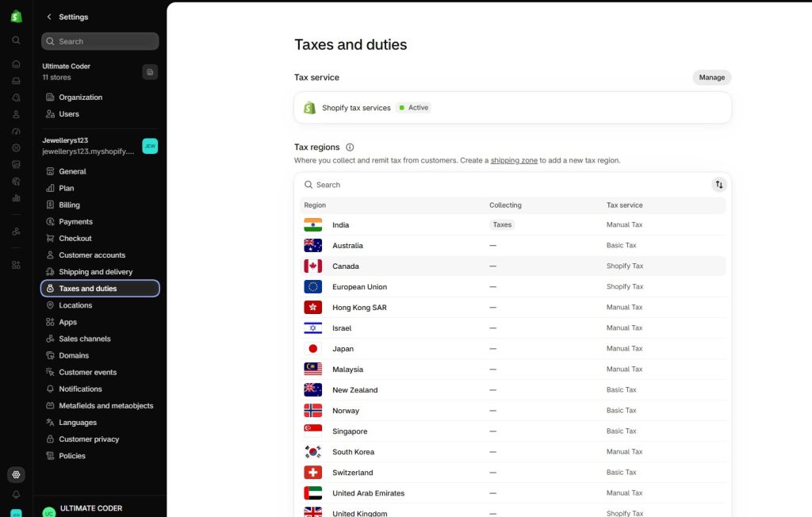Click the Switzerland flag icon
The image size is (812, 517).
(x=312, y=473)
